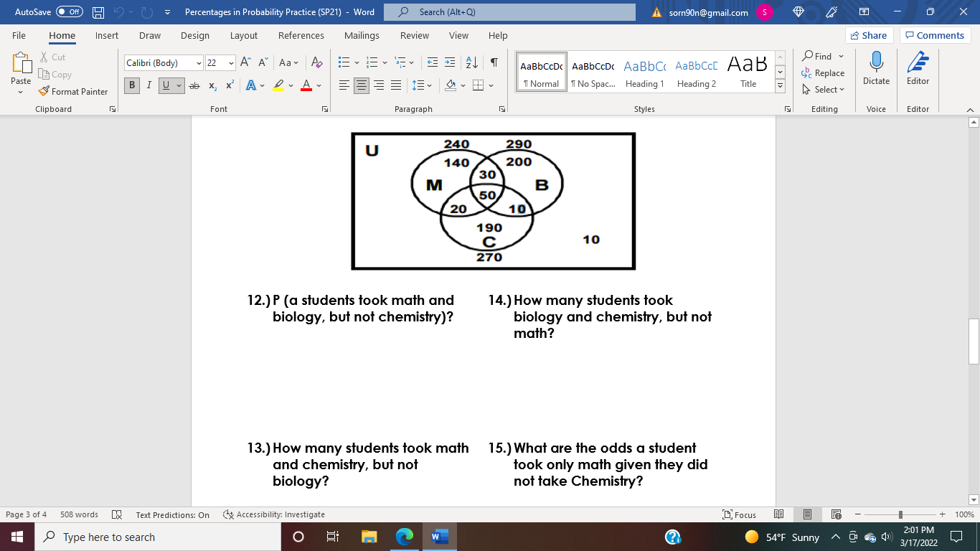The width and height of the screenshot is (980, 551).
Task: Clear all formatting icon
Action: 317,62
